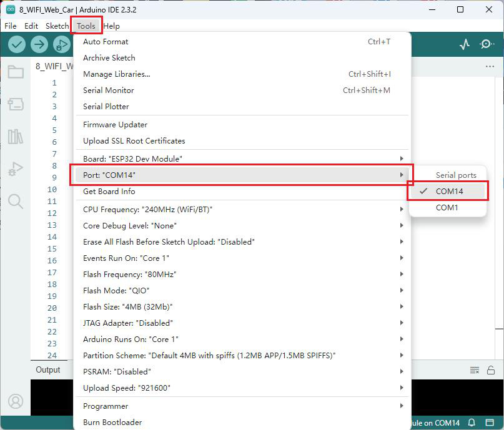Open the Edit menu
This screenshot has width=504, height=430.
click(x=31, y=26)
